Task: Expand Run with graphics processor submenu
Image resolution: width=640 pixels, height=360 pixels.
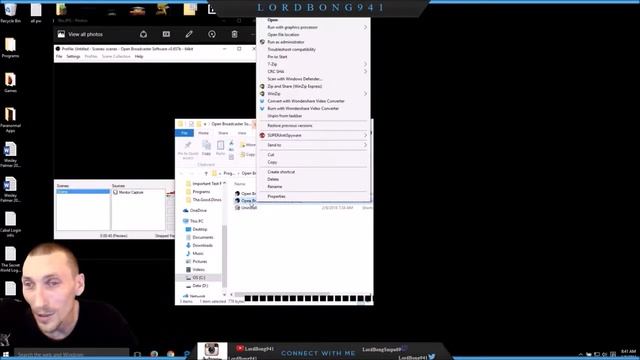Action: pyautogui.click(x=313, y=27)
